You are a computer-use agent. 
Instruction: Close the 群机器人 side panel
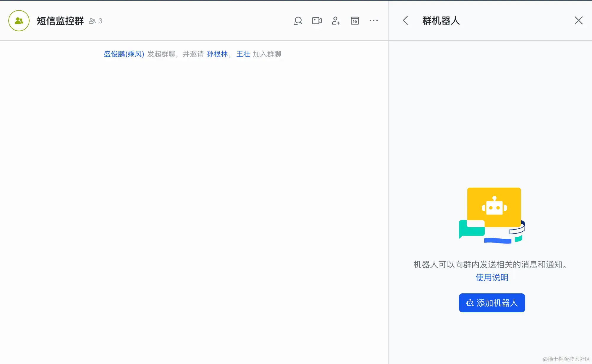pos(578,20)
